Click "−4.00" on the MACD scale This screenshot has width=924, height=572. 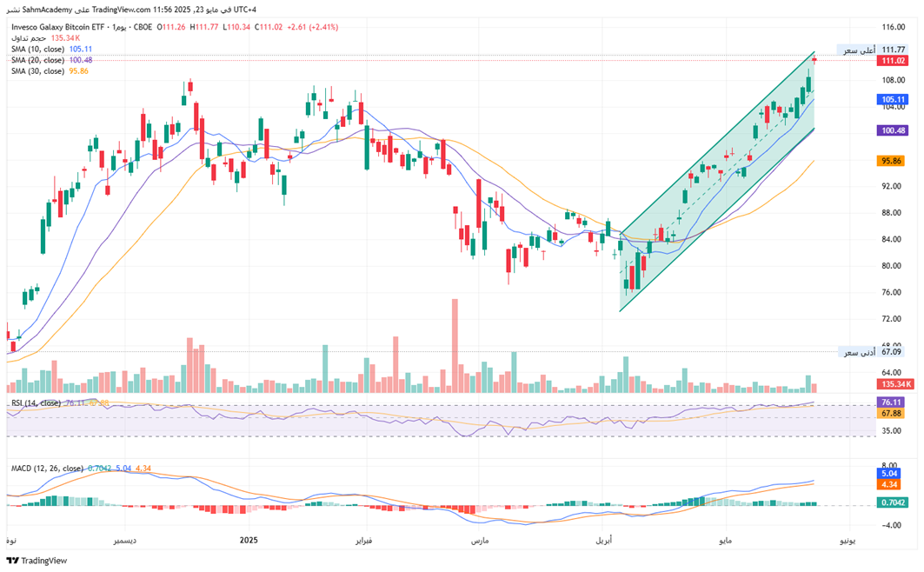(890, 525)
